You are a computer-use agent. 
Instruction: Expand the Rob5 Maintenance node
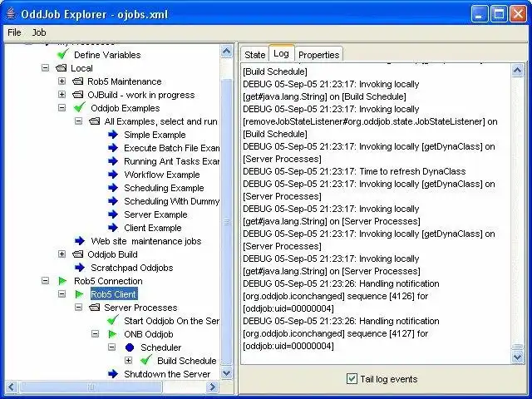62,81
